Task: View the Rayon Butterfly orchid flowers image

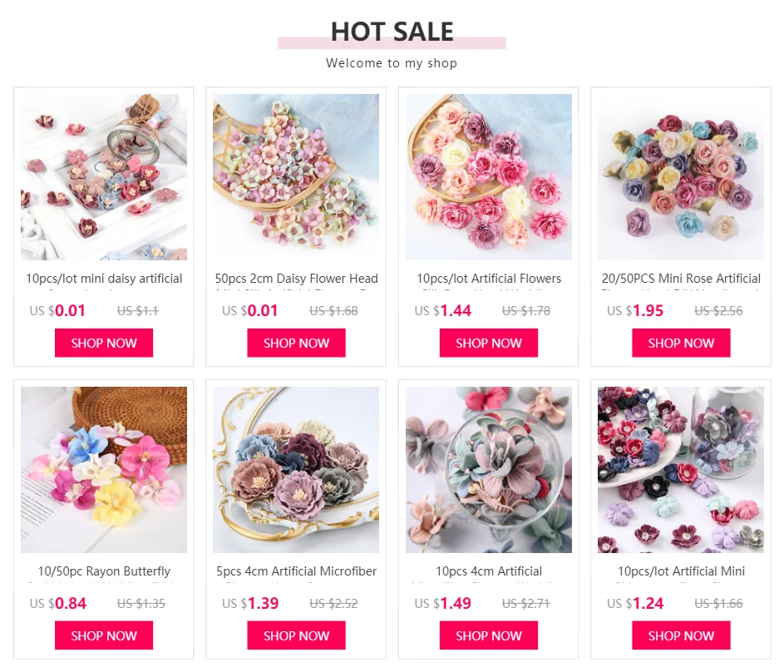Action: click(x=104, y=470)
